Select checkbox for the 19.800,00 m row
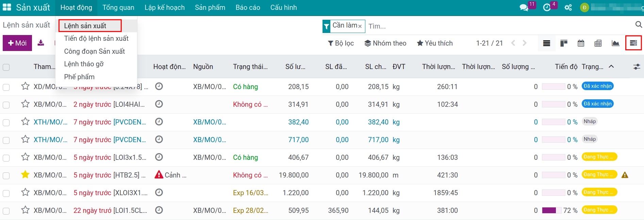This screenshot has height=220, width=644. tap(6, 176)
